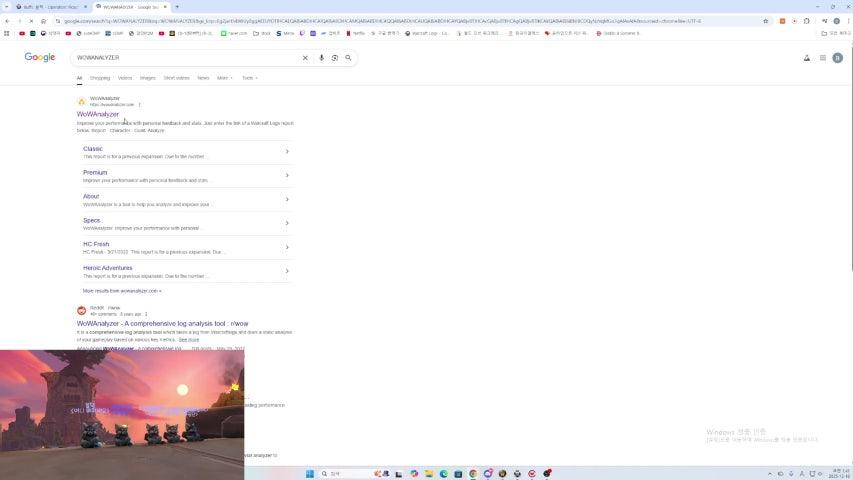Search by image with Google Lens icon
Viewport: 853px width, 480px height.
click(x=335, y=58)
